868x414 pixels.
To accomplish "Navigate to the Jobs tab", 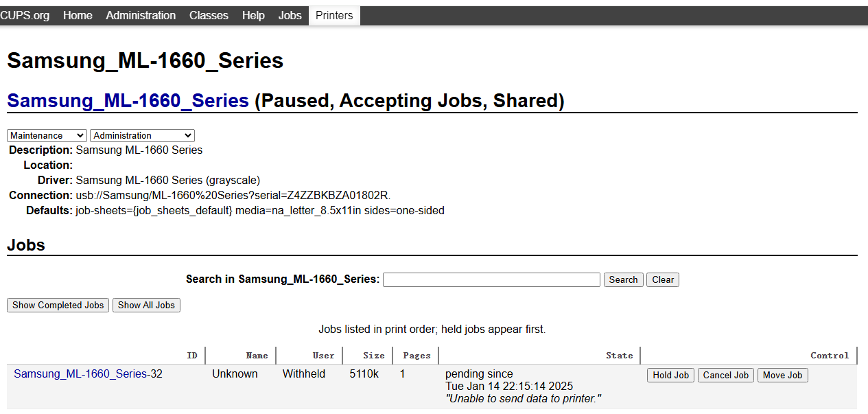I will [290, 15].
